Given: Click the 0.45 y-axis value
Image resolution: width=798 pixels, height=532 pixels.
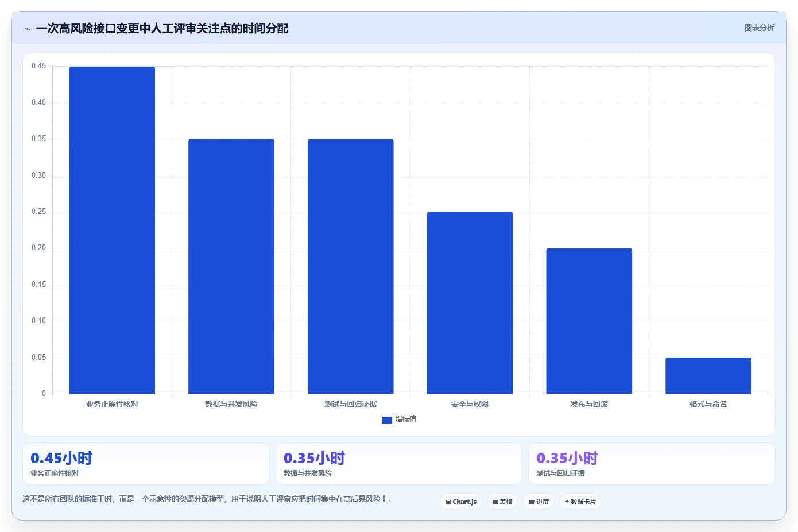Looking at the screenshot, I should [x=38, y=66].
